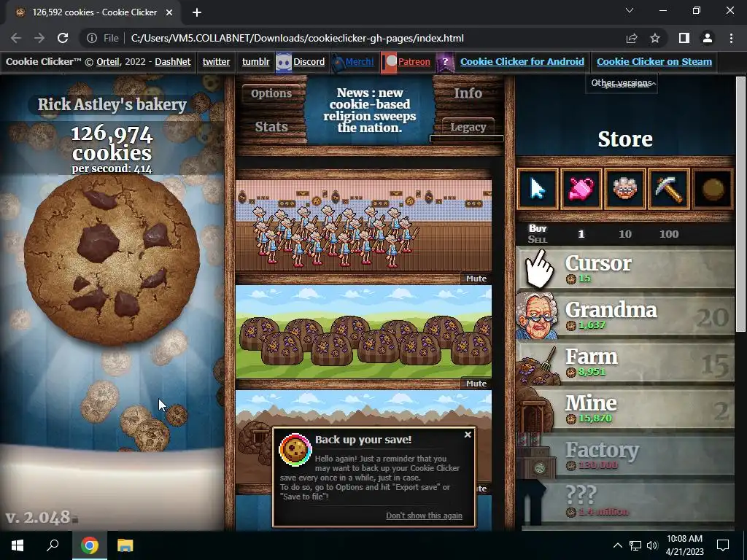Purchase a Mine building

(625, 409)
